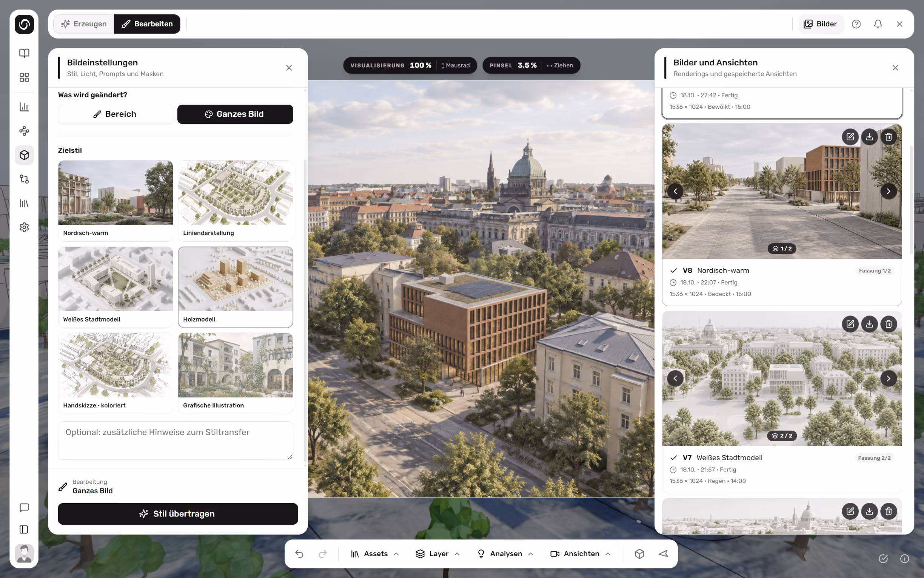This screenshot has height=578, width=924.
Task: Open the chat bubble icon in sidebar
Action: point(24,507)
